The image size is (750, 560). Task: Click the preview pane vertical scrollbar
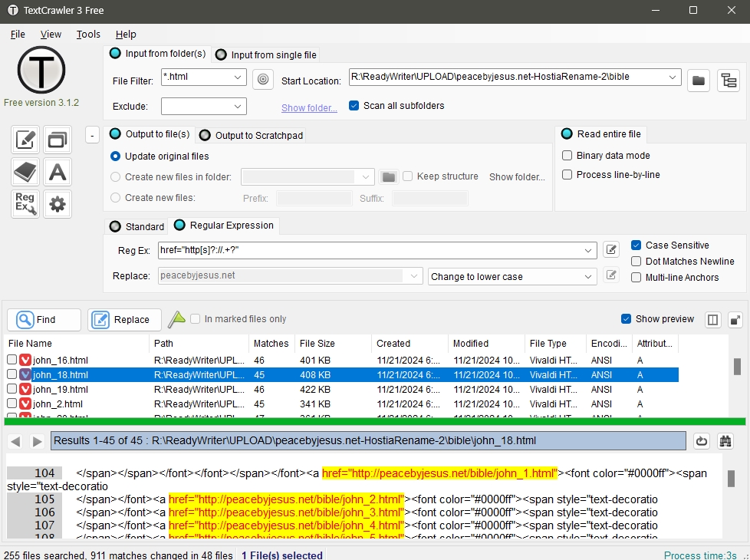pos(731,479)
